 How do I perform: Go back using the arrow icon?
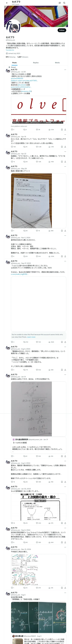pos(7,3)
